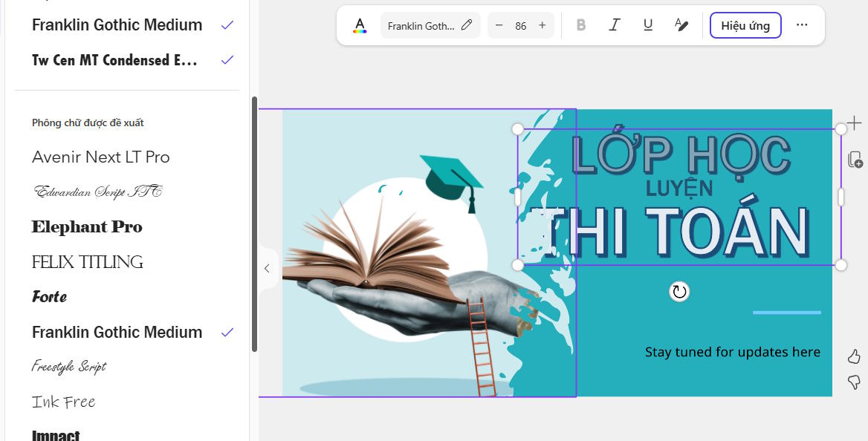The image size is (868, 441).
Task: Toggle bold formatting on selected text
Action: [580, 24]
